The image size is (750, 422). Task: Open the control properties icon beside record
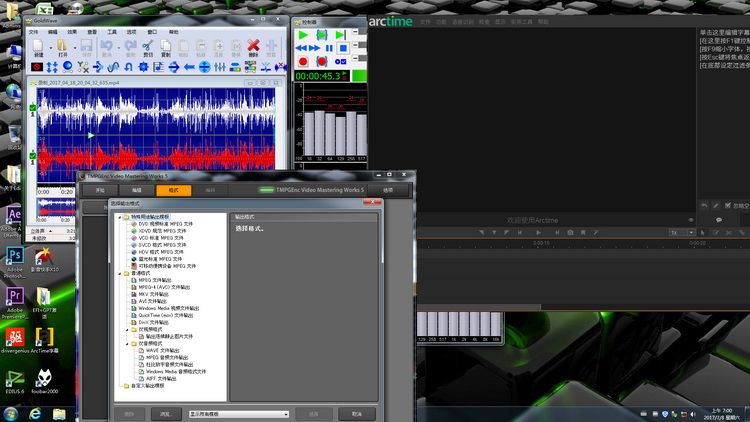pyautogui.click(x=340, y=62)
